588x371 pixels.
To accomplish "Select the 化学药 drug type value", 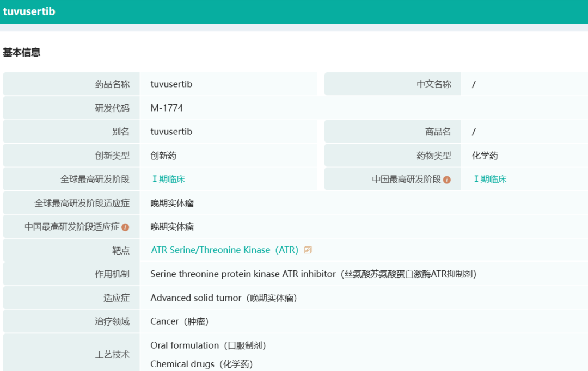I will pyautogui.click(x=485, y=156).
